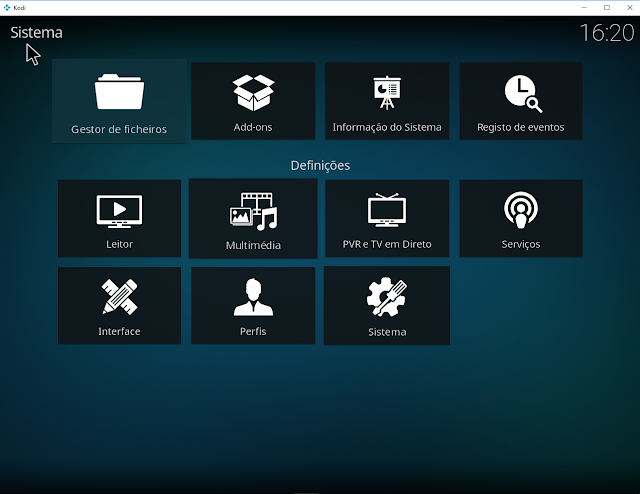Image resolution: width=640 pixels, height=494 pixels.
Task: Open the Leitor player settings tile
Action: tap(119, 218)
